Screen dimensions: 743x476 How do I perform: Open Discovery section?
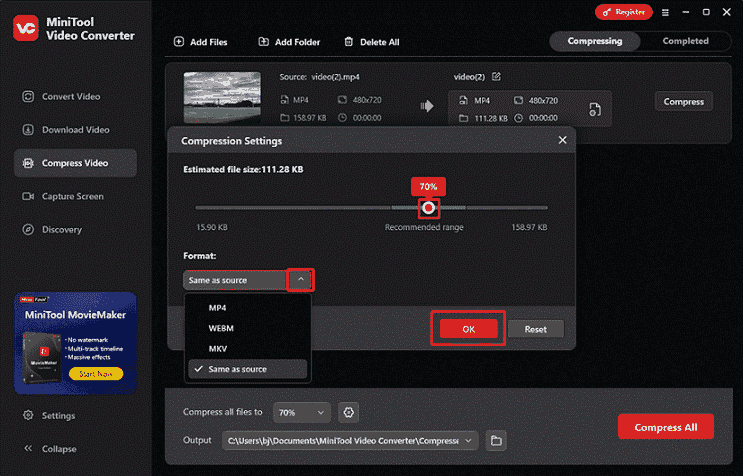75,229
